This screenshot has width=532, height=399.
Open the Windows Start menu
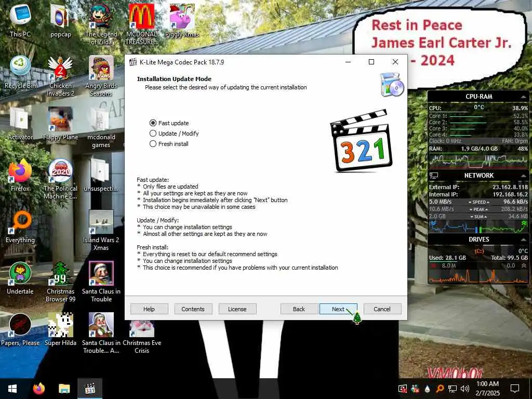tap(12, 389)
